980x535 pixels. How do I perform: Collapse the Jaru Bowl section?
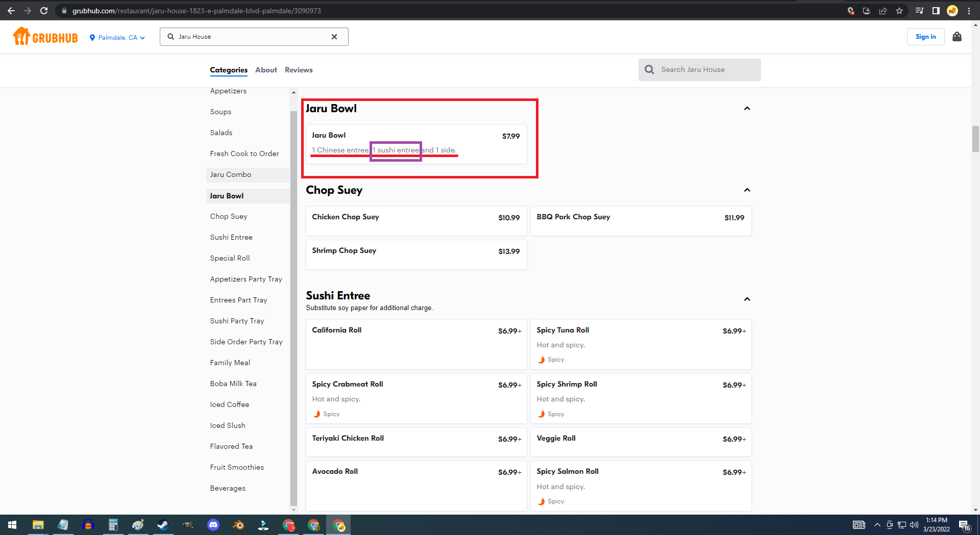click(747, 109)
